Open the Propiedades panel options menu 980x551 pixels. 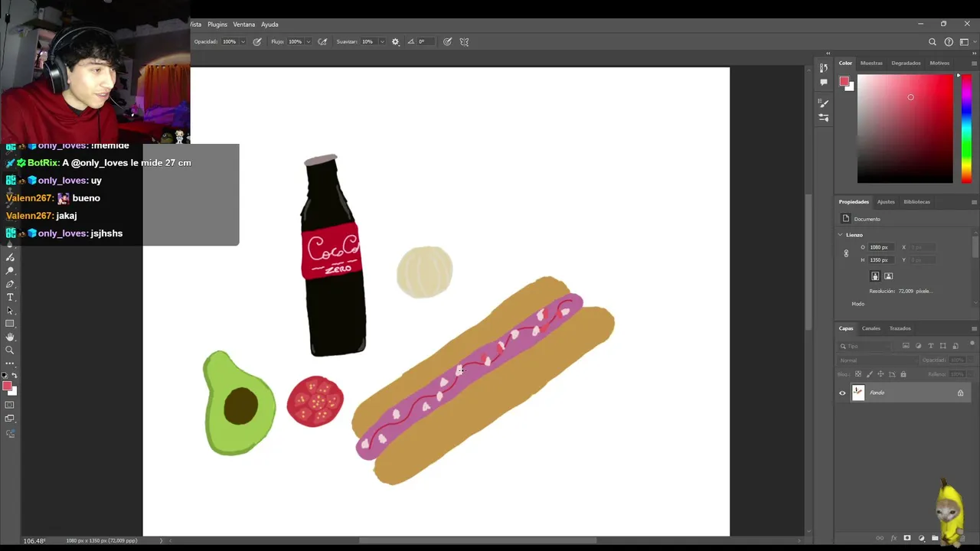point(974,202)
